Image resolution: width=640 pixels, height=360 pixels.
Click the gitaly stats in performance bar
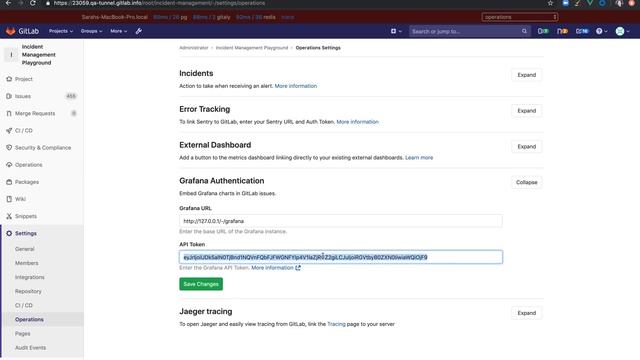(211, 17)
